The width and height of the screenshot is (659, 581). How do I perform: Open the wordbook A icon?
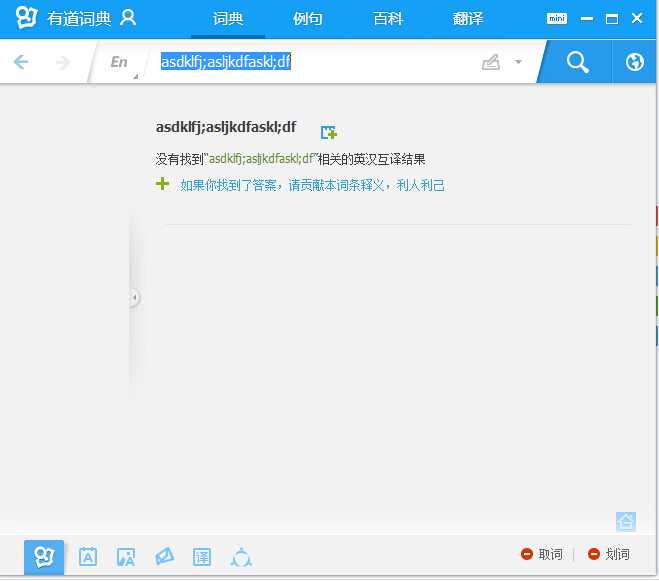(88, 557)
